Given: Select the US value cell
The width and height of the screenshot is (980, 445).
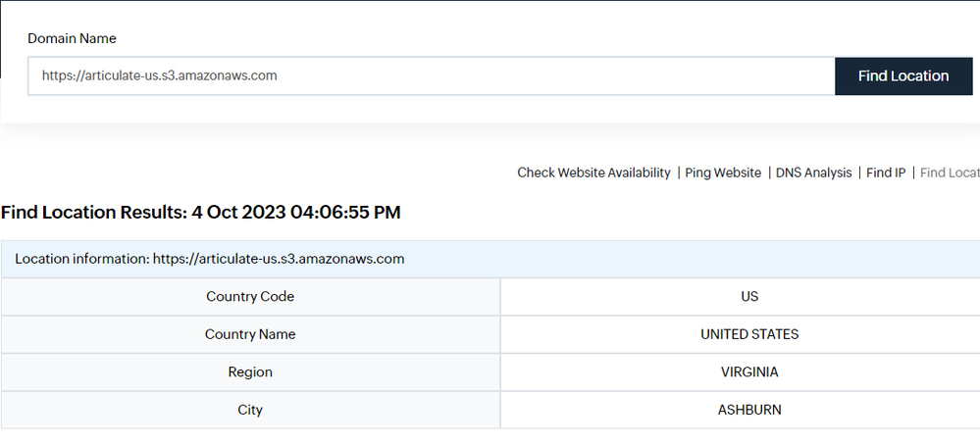Looking at the screenshot, I should click(x=749, y=296).
